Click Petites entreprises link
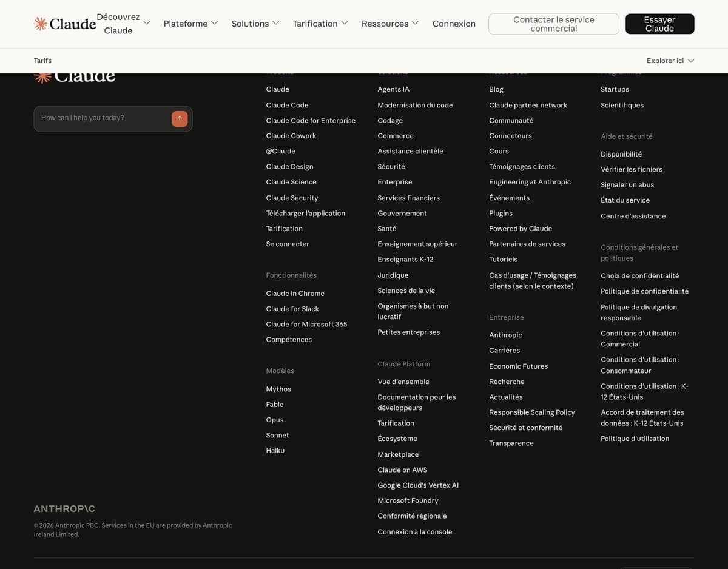 pyautogui.click(x=408, y=332)
